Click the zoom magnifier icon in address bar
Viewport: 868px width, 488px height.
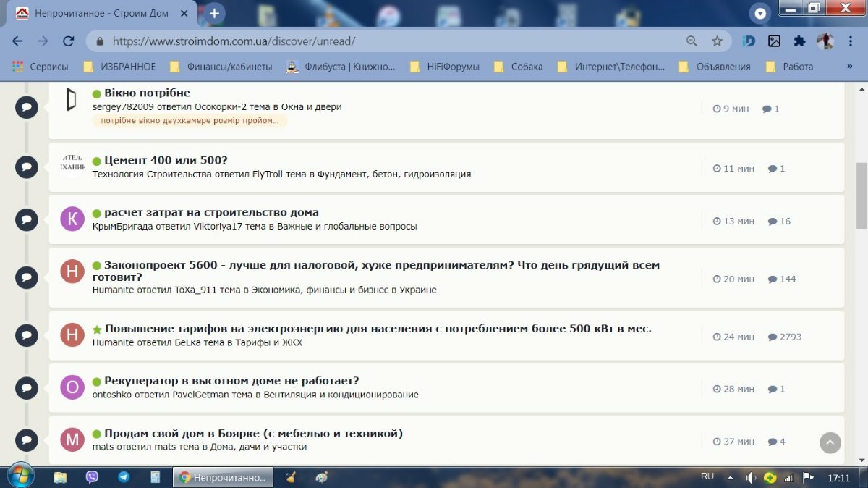pos(692,41)
